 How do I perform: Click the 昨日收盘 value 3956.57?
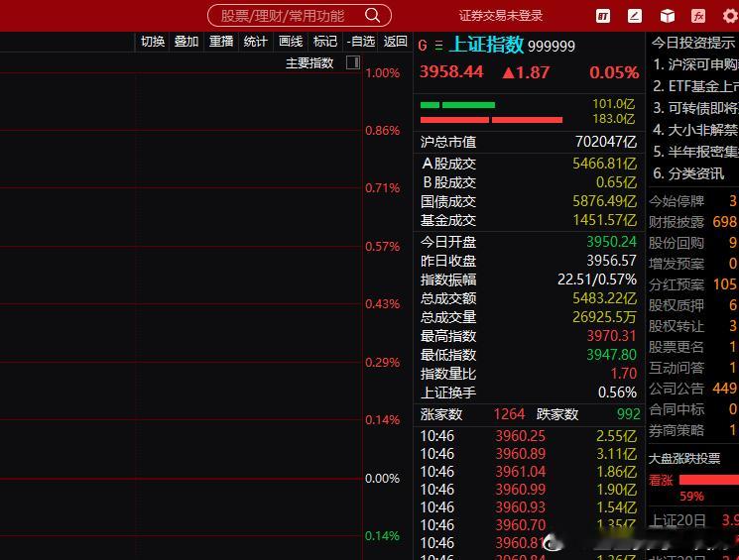click(x=611, y=261)
